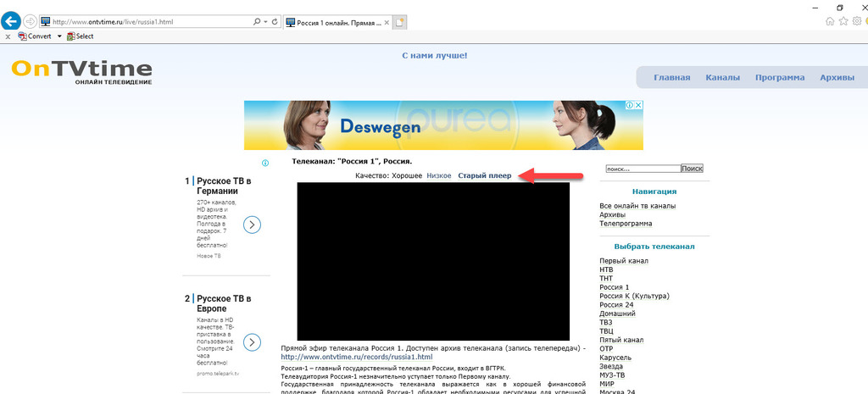Click the browser Forward arrow button

tap(31, 21)
